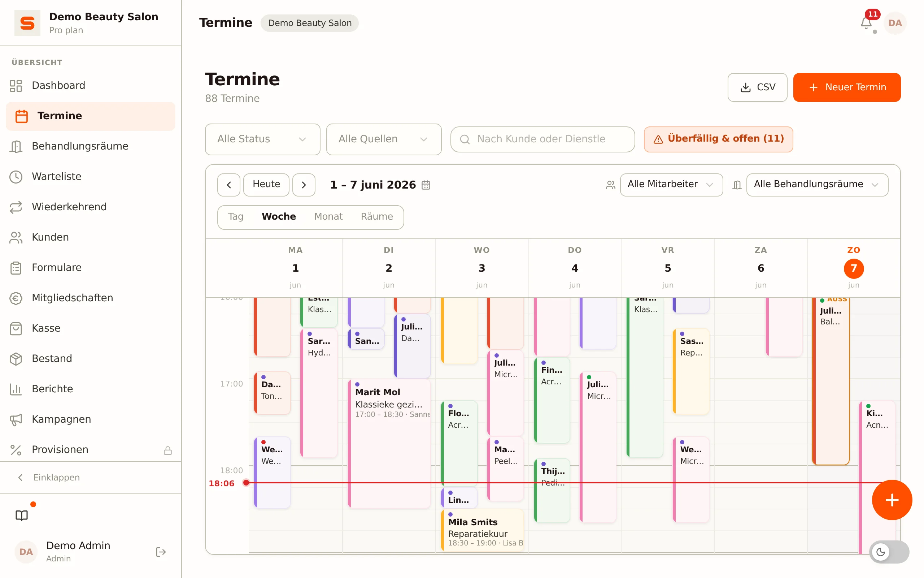Viewport: 924px width, 578px height.
Task: Go to the previous week
Action: (x=229, y=185)
